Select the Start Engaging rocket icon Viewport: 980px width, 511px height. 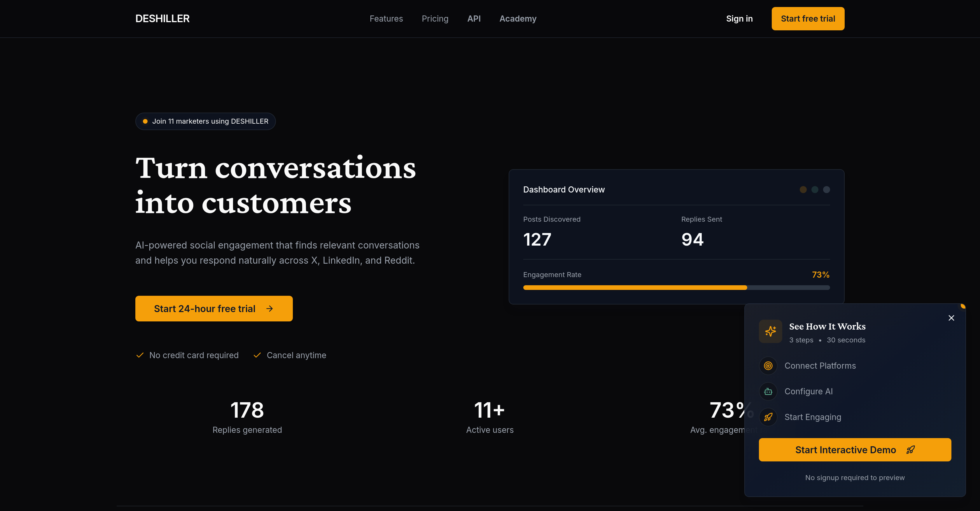[x=768, y=416]
